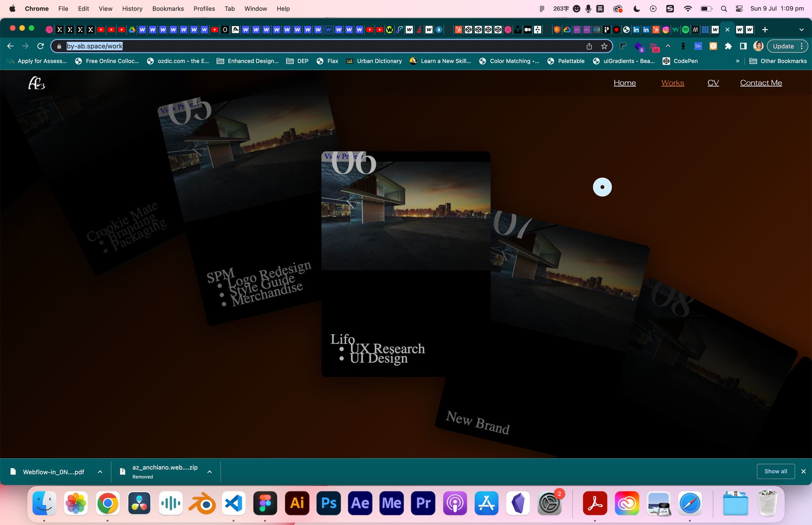Open Figma from the dock

coord(265,503)
